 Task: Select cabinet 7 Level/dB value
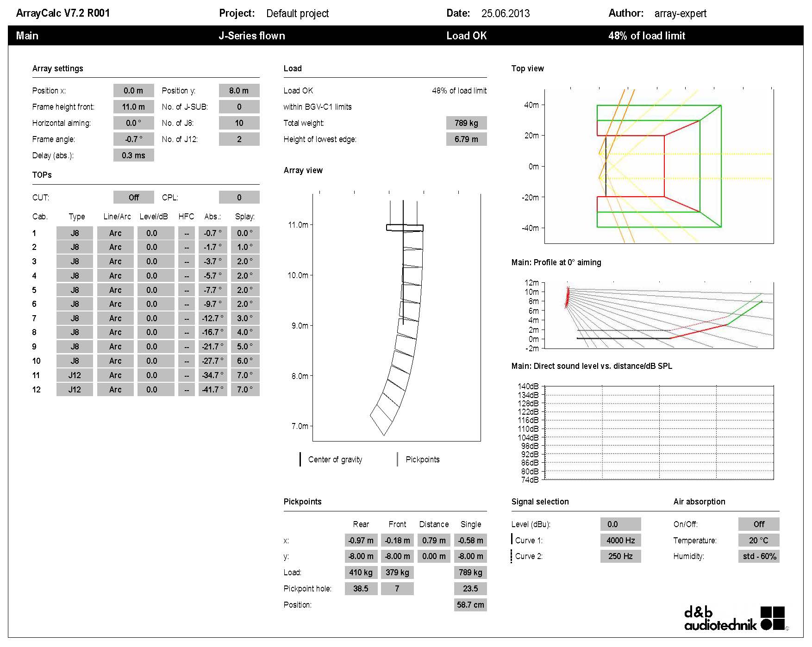(156, 318)
